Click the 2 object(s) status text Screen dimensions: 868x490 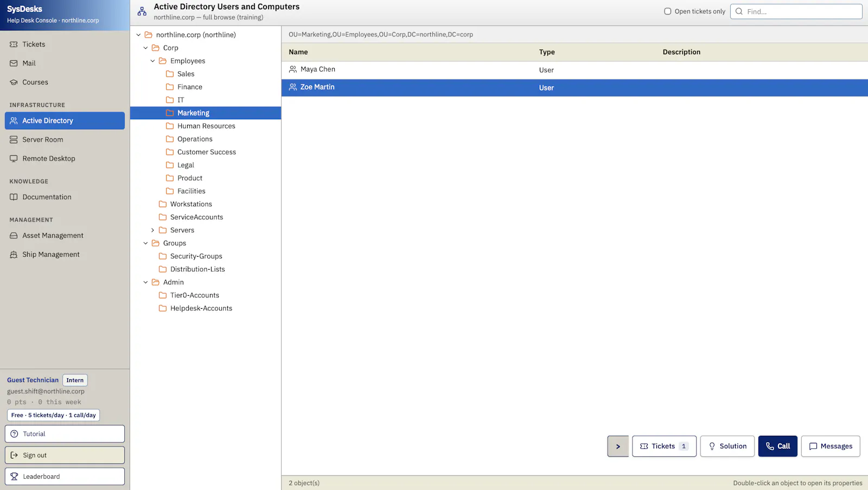click(304, 483)
